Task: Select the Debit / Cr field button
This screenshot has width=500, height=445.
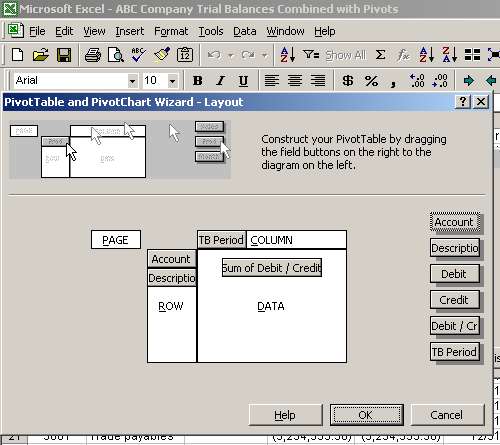Action: [x=455, y=326]
